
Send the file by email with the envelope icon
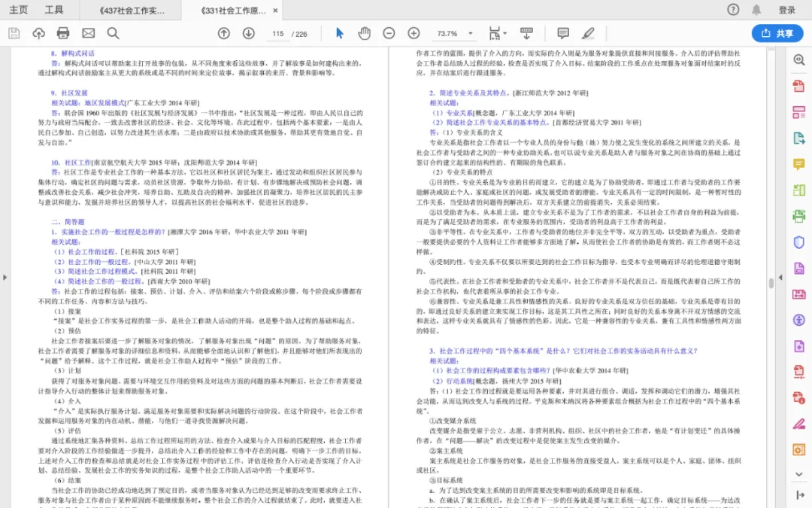[x=89, y=34]
